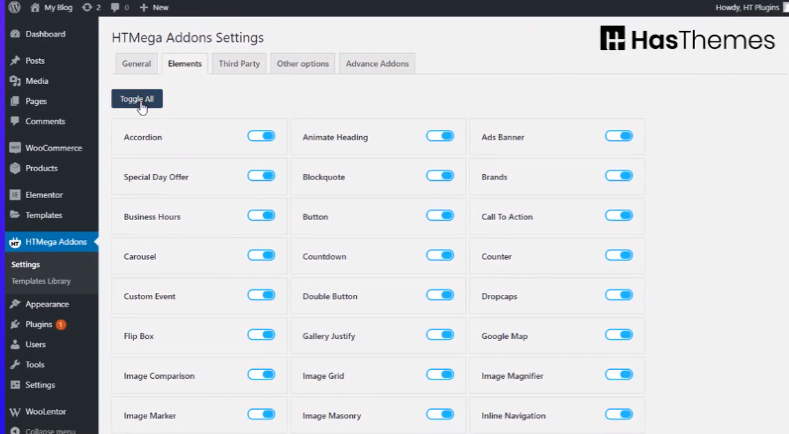
Task: Click the Elementor icon in sidebar
Action: (x=15, y=195)
